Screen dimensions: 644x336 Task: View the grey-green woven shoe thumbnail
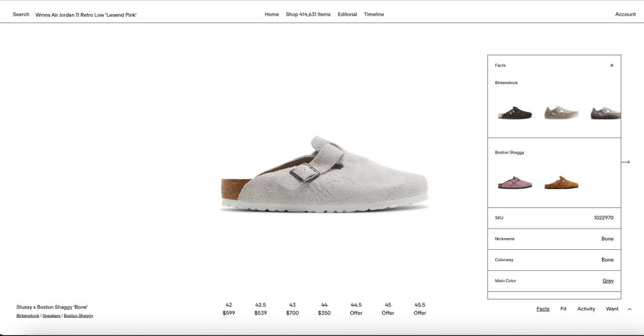(x=561, y=112)
